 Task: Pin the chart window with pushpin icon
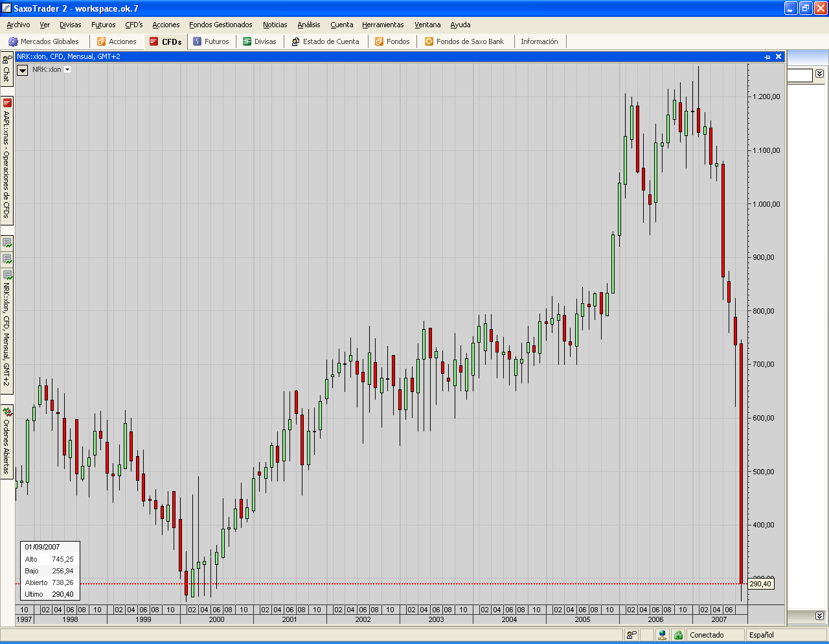point(767,57)
